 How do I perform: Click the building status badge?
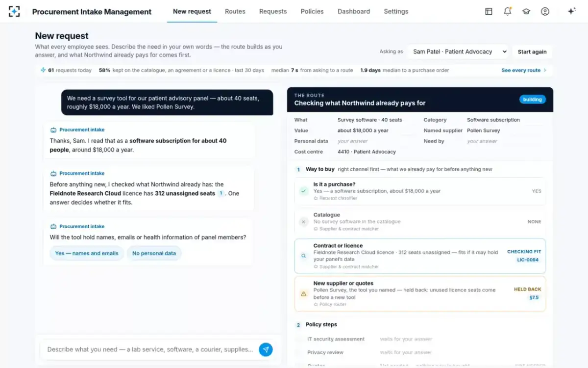coord(532,100)
